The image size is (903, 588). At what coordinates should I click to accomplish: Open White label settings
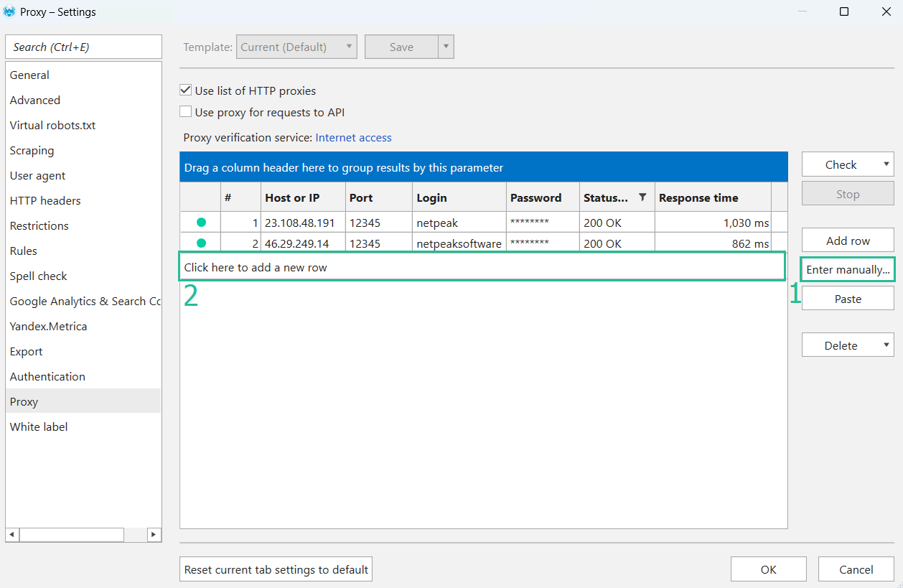pos(83,427)
